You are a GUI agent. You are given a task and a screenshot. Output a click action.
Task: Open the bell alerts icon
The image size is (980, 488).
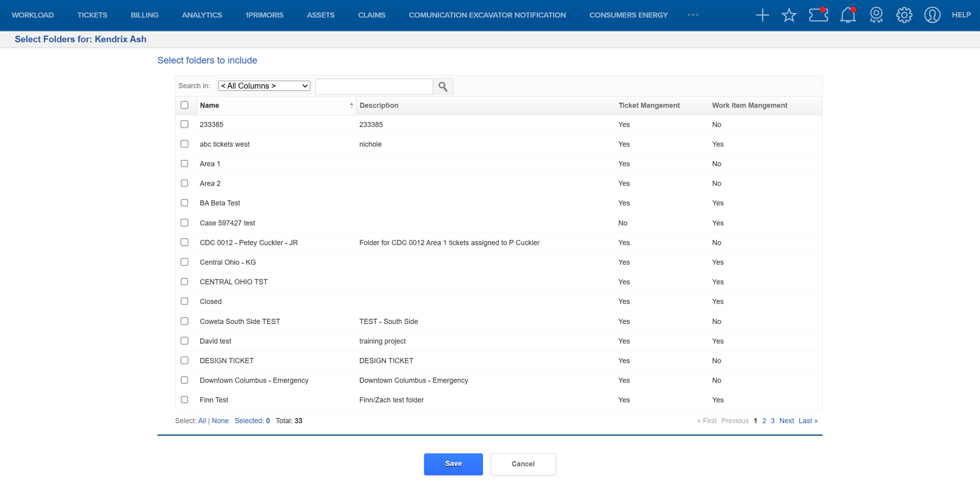click(848, 15)
